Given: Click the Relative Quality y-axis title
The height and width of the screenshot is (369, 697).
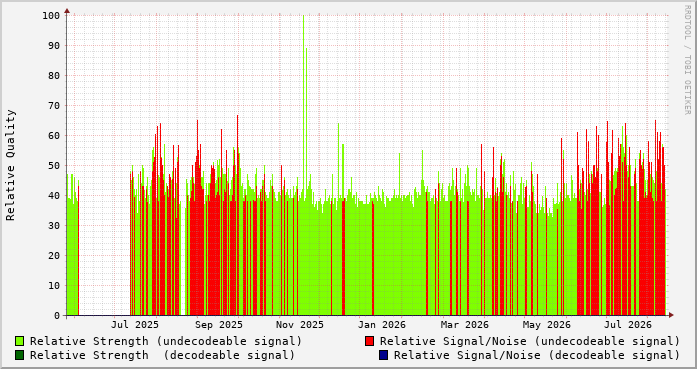Looking at the screenshot, I should coord(11,165).
